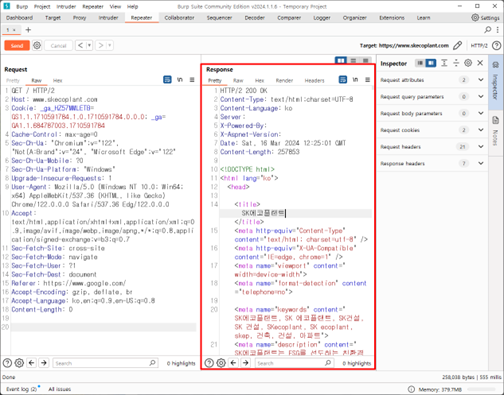The width and height of the screenshot is (504, 395).
Task: Click Request previous match arrow
Action: [32, 363]
